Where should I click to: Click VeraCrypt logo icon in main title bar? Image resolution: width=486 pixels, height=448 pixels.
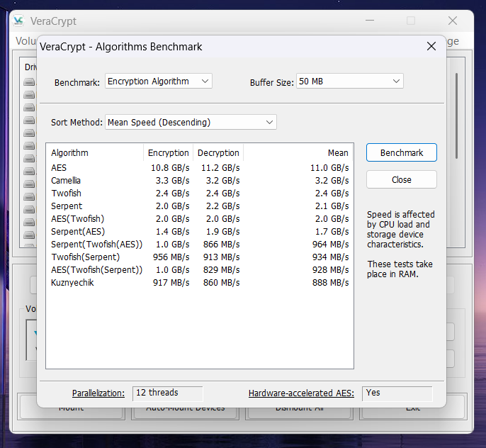tap(18, 21)
